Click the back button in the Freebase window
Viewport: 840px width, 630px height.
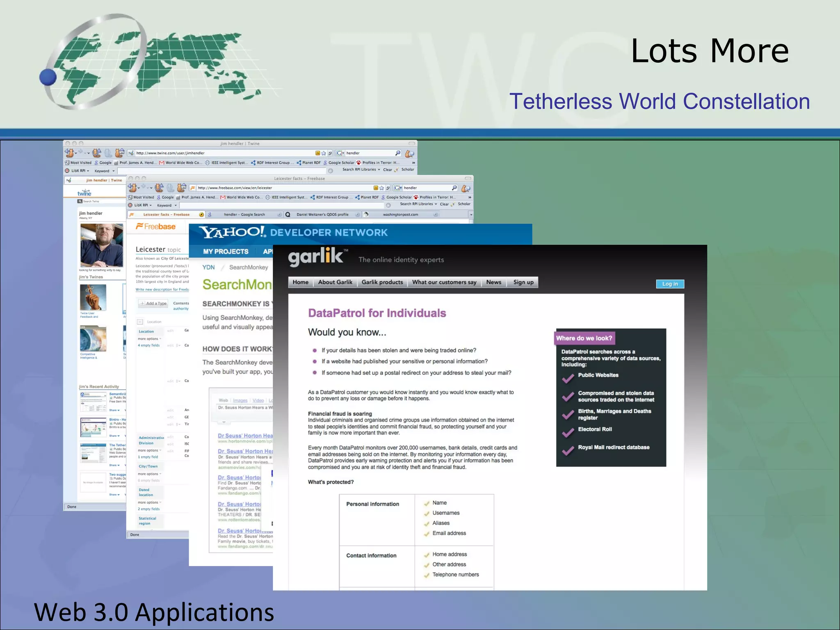133,188
